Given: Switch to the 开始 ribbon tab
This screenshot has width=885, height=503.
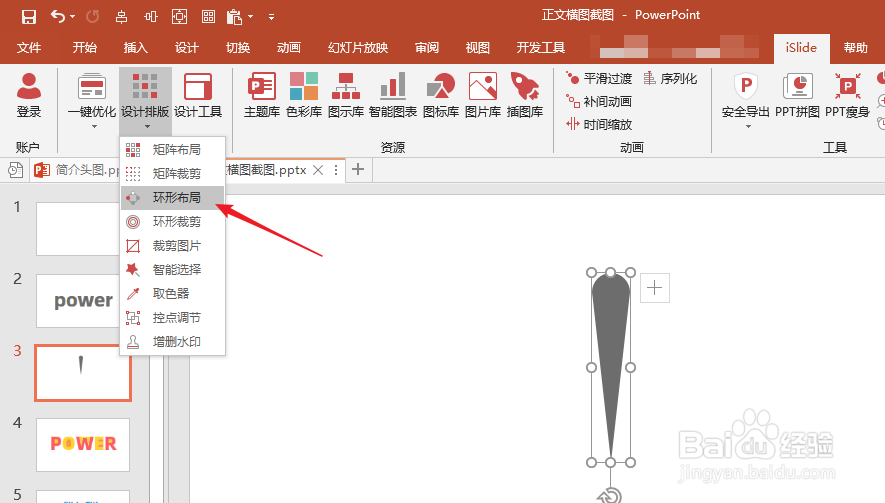Looking at the screenshot, I should point(85,48).
